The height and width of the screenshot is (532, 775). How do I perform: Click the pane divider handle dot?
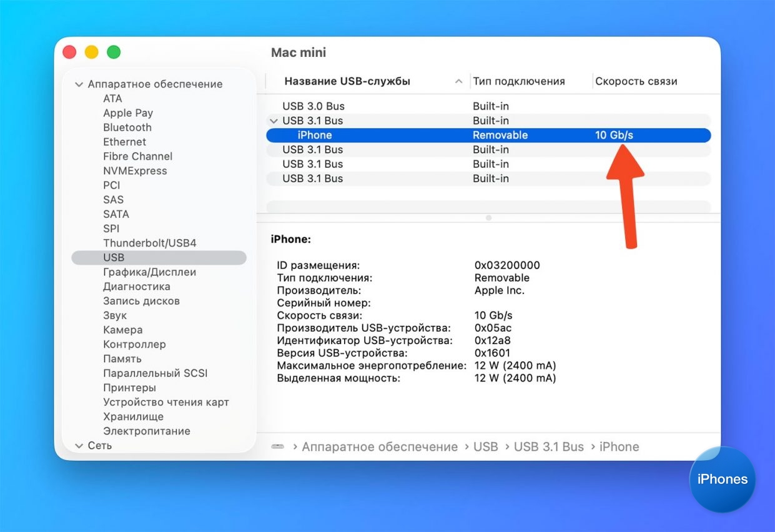(x=488, y=218)
